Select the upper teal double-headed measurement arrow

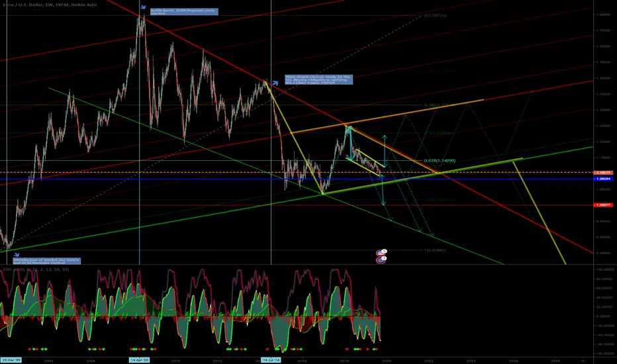tap(385, 152)
